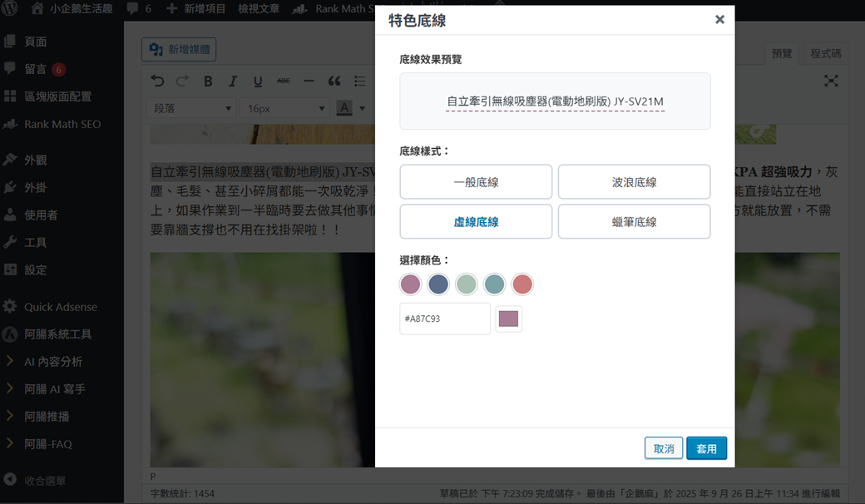This screenshot has height=504, width=865.
Task: Open the text color dropdown arrow
Action: click(363, 109)
